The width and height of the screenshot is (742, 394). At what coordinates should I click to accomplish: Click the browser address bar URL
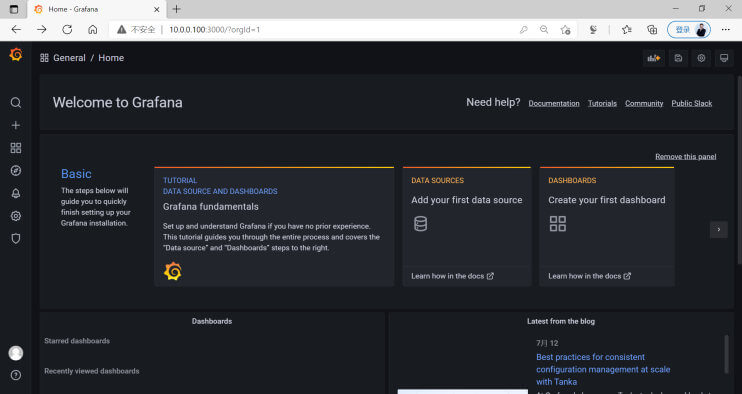[215, 30]
